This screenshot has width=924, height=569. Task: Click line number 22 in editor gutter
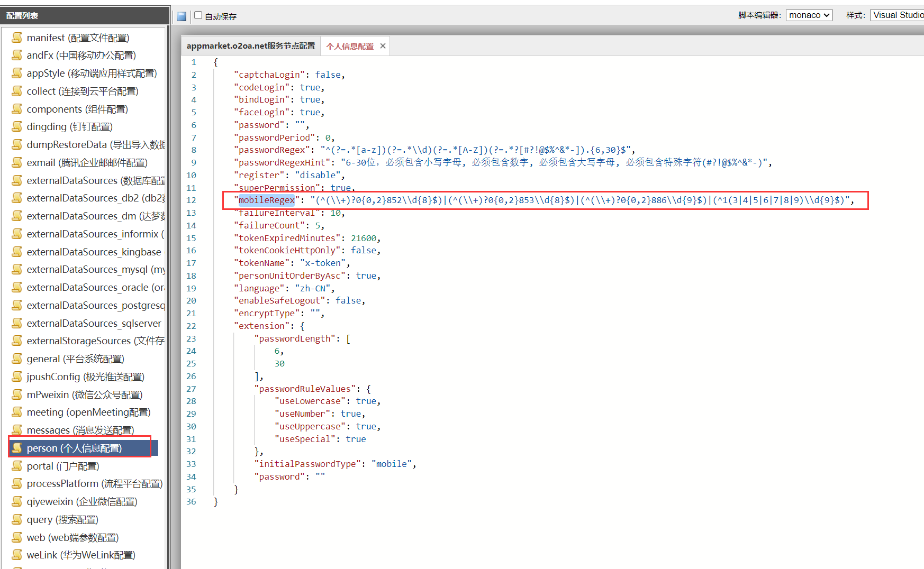click(x=191, y=326)
